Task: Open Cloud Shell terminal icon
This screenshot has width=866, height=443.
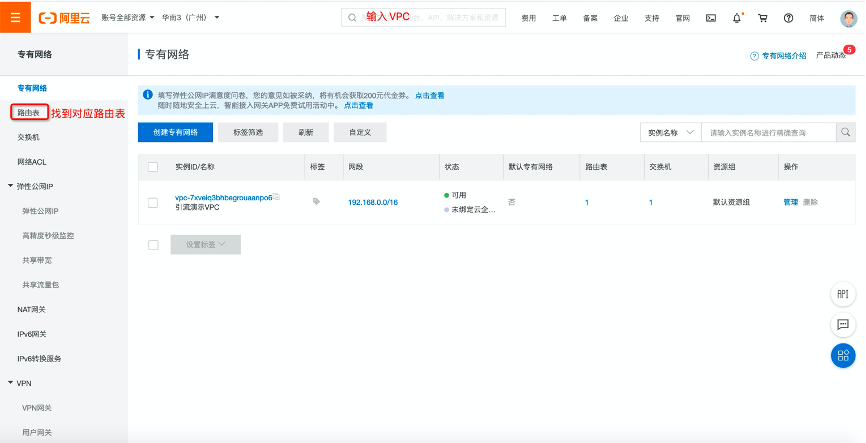Action: (x=711, y=18)
